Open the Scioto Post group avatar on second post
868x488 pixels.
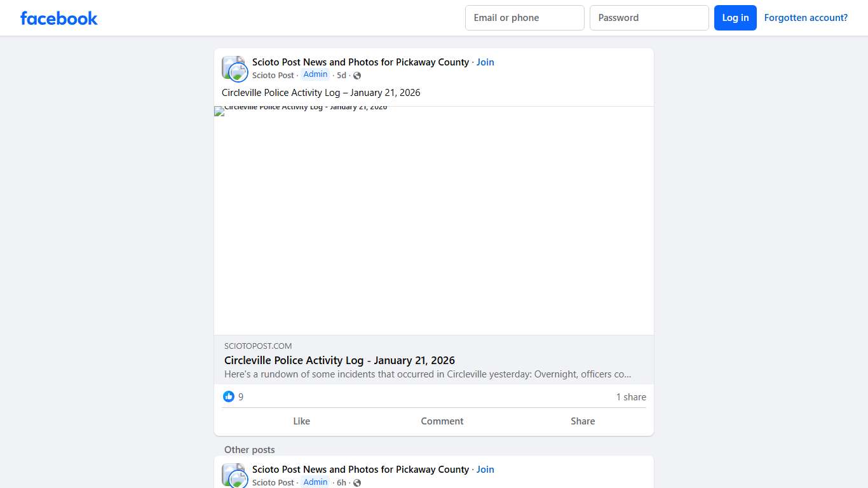coord(234,475)
